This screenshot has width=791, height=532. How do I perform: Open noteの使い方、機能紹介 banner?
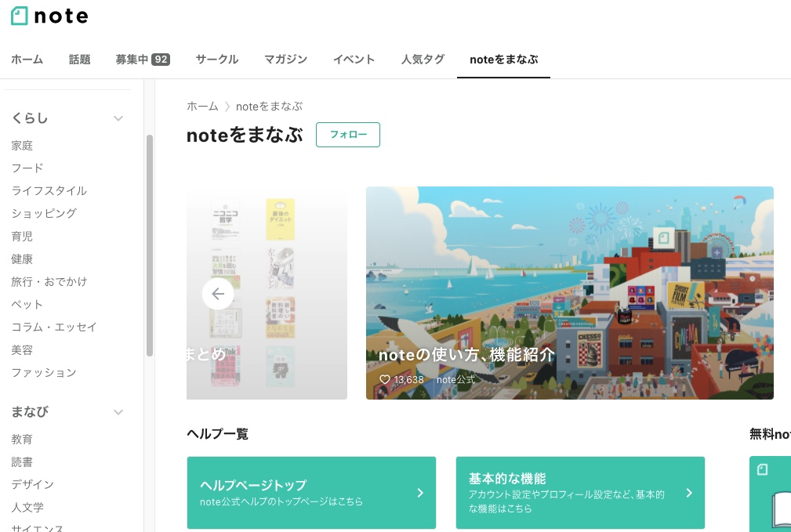tap(570, 292)
